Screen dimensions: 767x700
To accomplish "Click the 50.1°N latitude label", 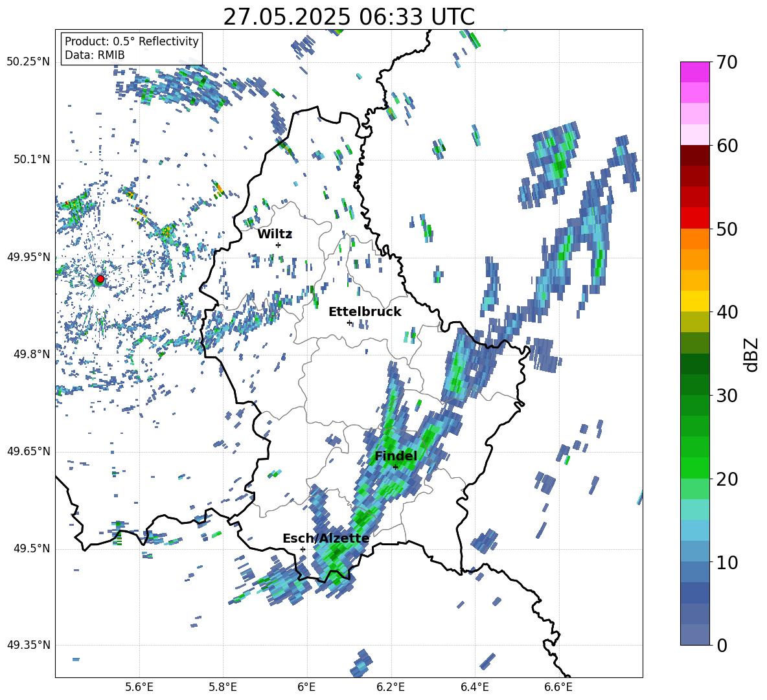I will coord(32,159).
